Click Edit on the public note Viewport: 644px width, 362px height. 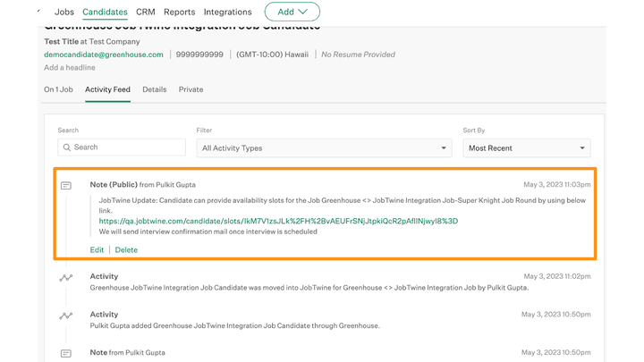point(97,249)
